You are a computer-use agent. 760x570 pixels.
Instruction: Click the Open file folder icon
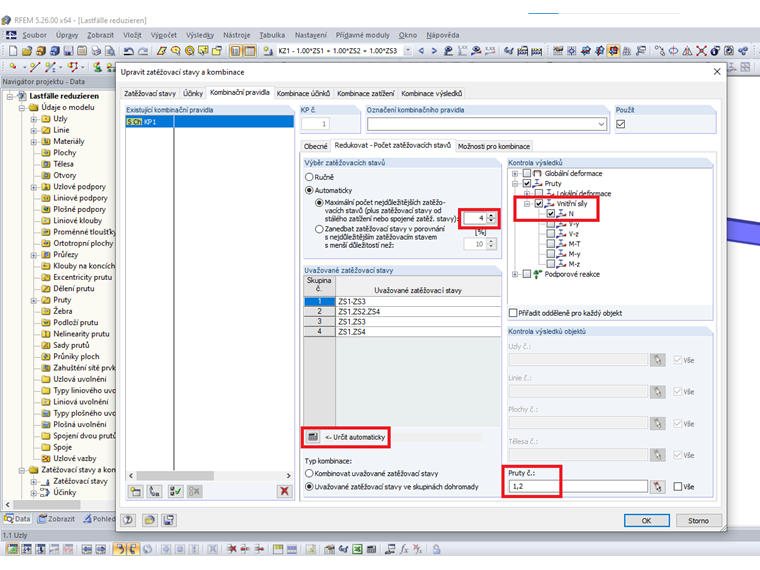(x=27, y=51)
